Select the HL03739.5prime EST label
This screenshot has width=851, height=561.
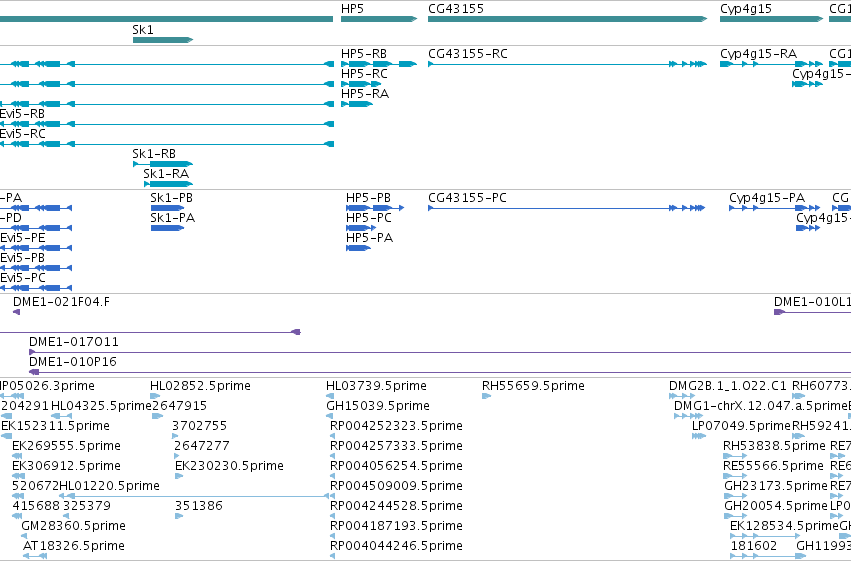click(x=376, y=386)
